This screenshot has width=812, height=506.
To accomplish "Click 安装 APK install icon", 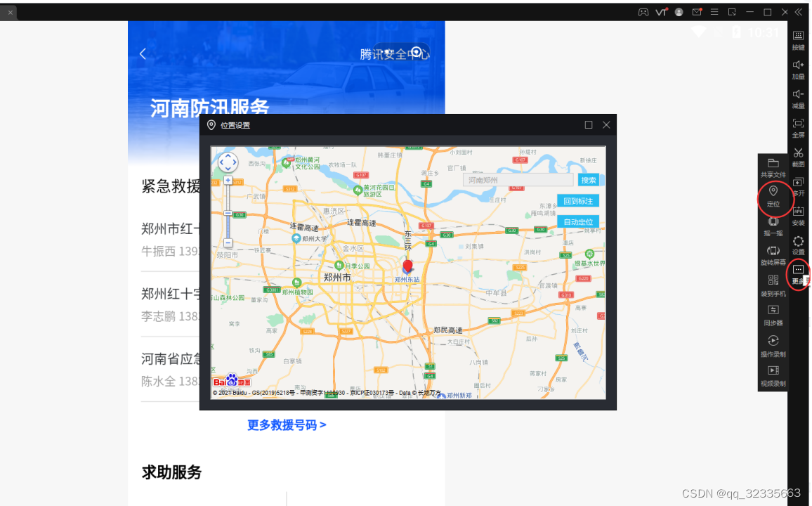I will [x=799, y=216].
